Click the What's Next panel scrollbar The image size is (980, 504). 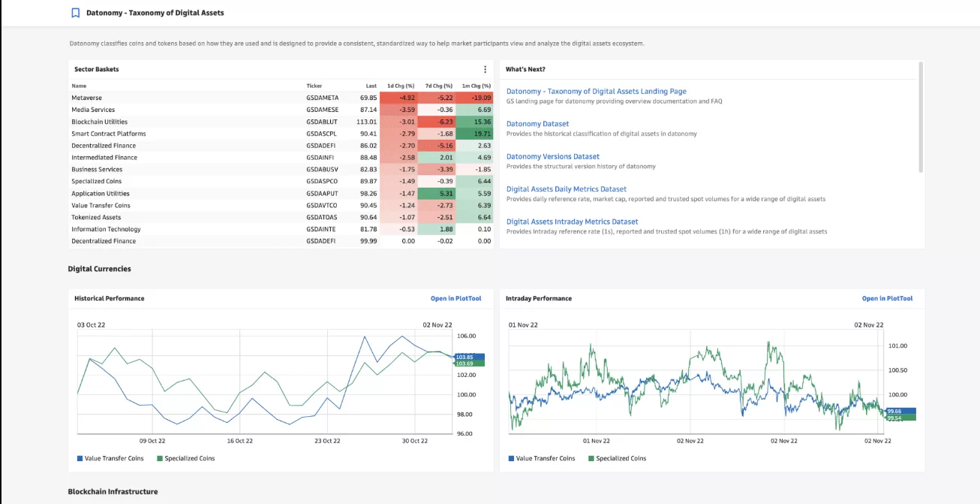pyautogui.click(x=921, y=116)
